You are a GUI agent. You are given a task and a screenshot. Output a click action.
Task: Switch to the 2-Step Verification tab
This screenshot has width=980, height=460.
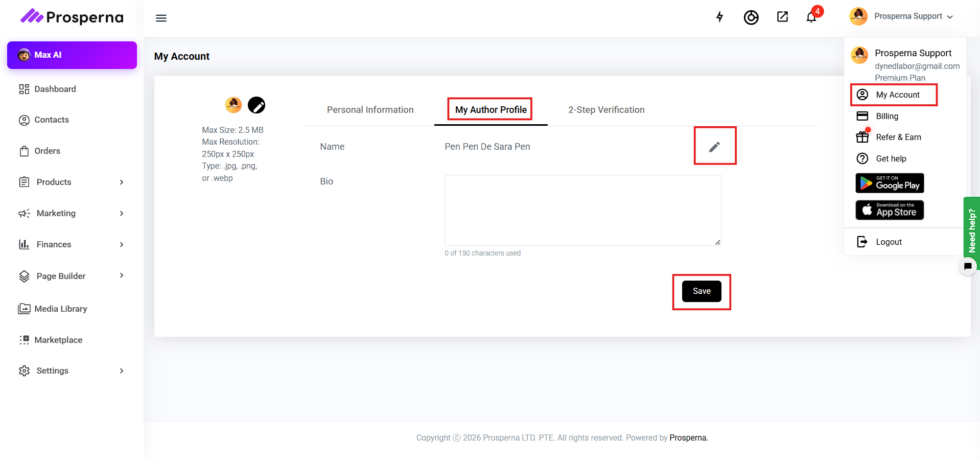click(x=606, y=110)
